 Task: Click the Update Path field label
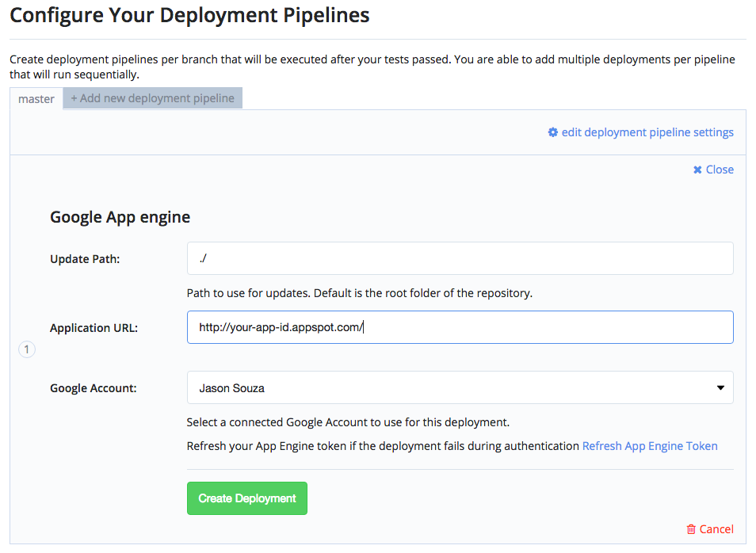(x=85, y=258)
